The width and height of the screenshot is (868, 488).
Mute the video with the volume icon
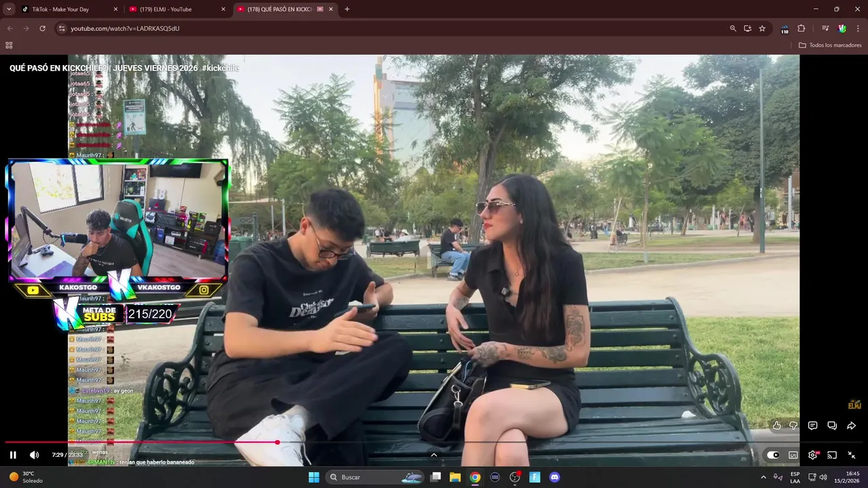[35, 455]
